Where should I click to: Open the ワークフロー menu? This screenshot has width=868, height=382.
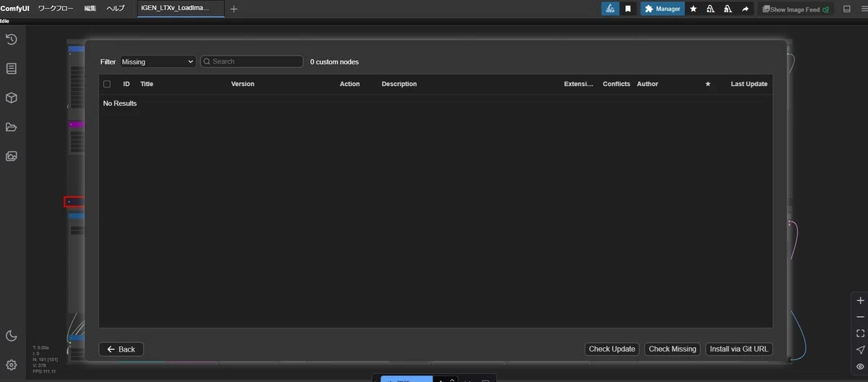(57, 9)
